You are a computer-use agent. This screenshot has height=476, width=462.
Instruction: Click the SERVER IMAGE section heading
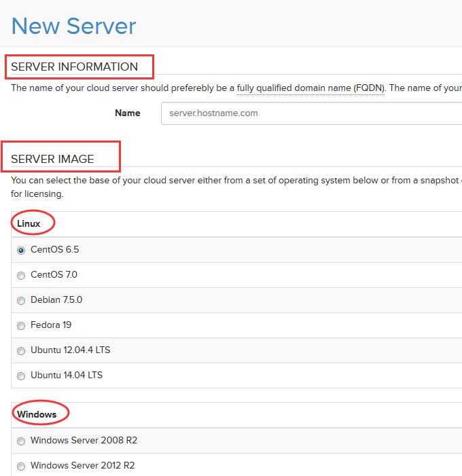(x=52, y=159)
